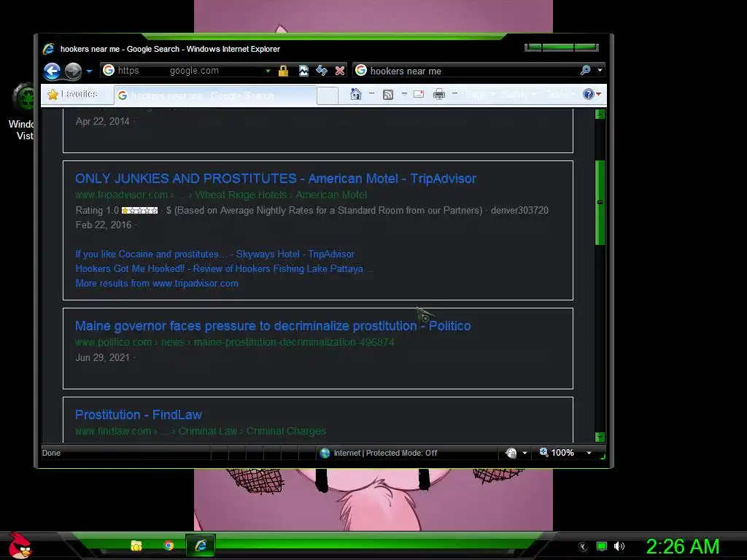
Task: Open the American Motel TripAdvisor result link
Action: tap(275, 179)
